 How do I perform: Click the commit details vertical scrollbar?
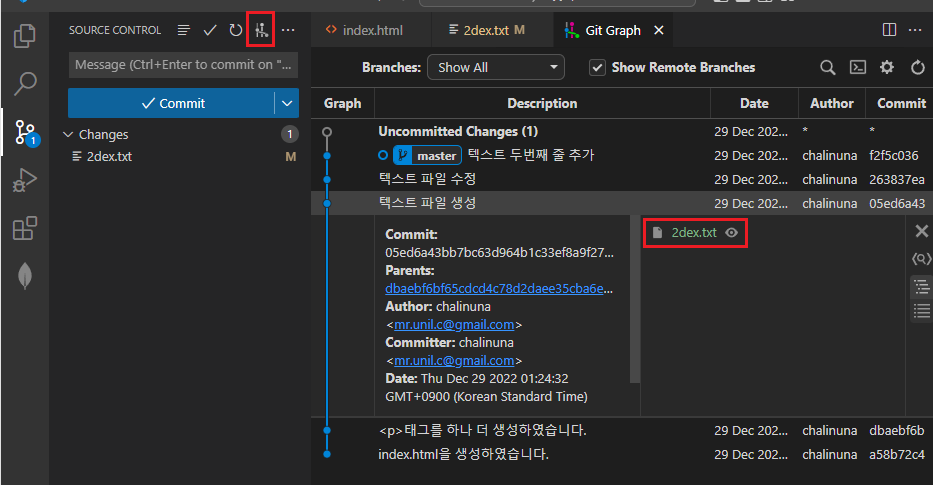click(x=635, y=299)
